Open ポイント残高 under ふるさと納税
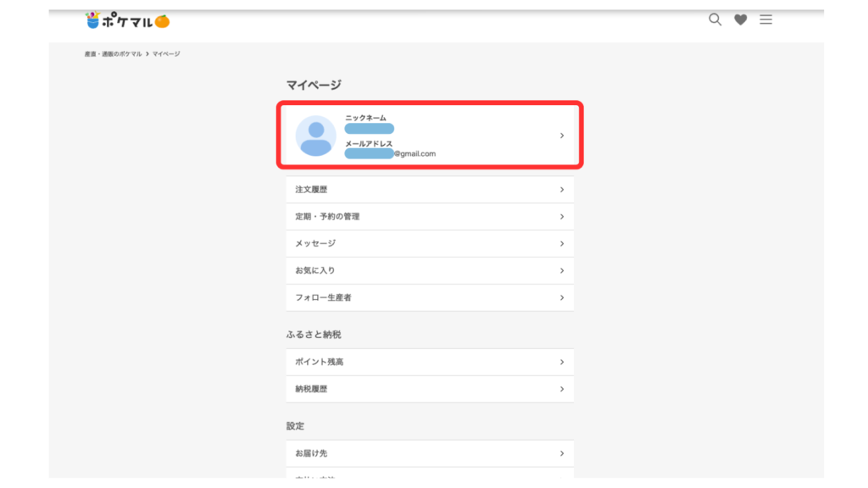The image size is (868, 488). point(320,363)
